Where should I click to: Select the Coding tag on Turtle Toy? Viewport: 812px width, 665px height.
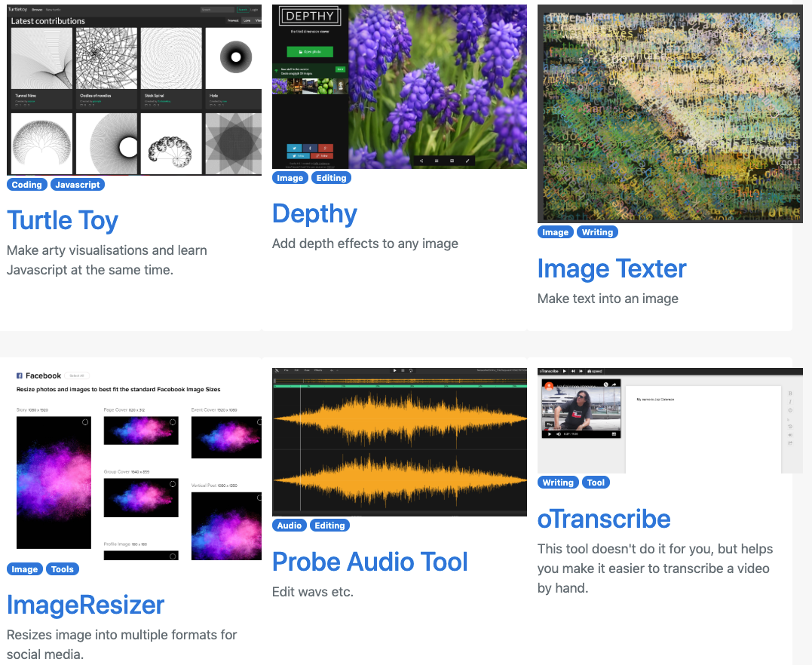tap(27, 185)
